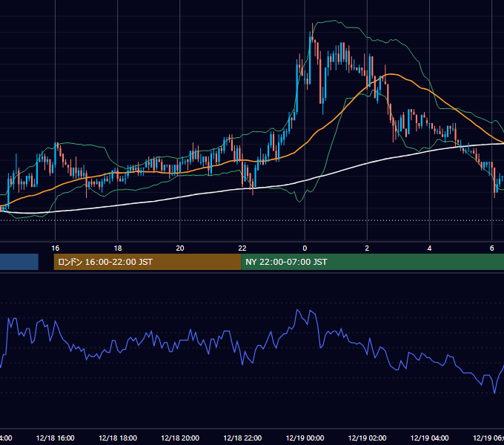Click the 12/19 00:00 date label

[305, 438]
